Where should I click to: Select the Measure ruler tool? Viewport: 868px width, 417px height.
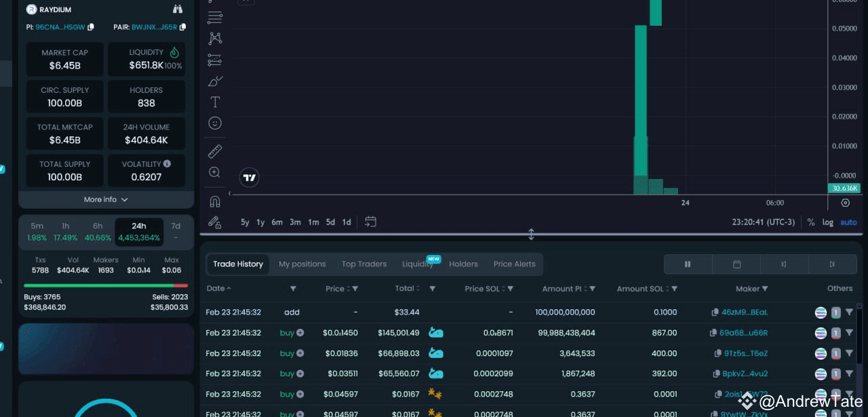215,151
